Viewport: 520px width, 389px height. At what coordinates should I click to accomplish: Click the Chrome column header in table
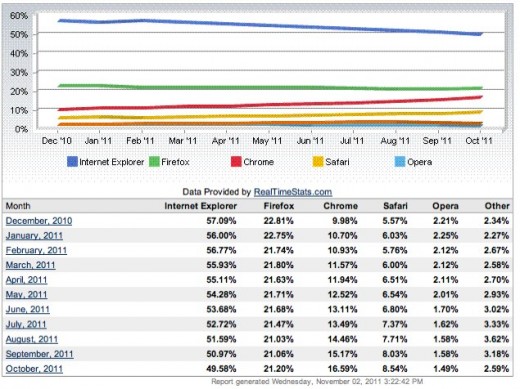[341, 206]
